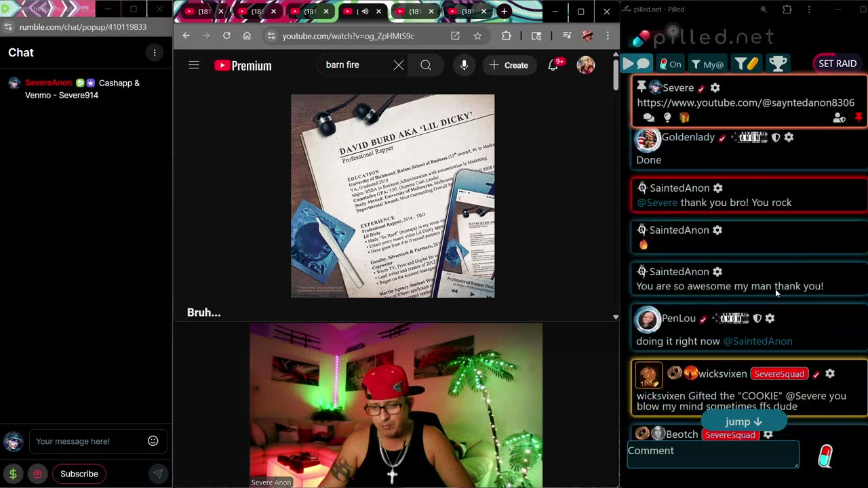Open media controls icon in browser toolbar

(x=567, y=36)
